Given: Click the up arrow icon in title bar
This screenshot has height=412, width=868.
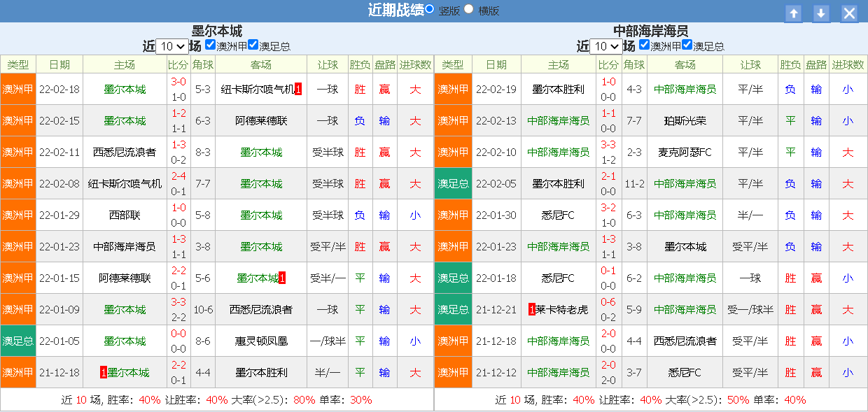Looking at the screenshot, I should (793, 13).
